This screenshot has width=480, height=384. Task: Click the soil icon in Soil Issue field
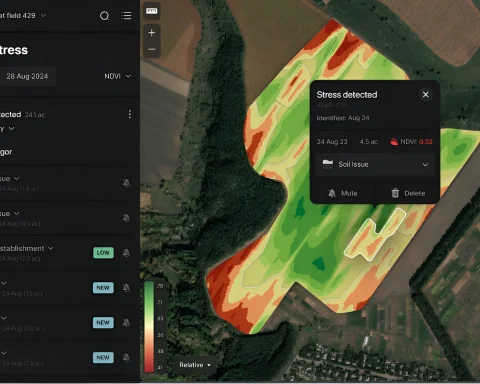[x=328, y=164]
